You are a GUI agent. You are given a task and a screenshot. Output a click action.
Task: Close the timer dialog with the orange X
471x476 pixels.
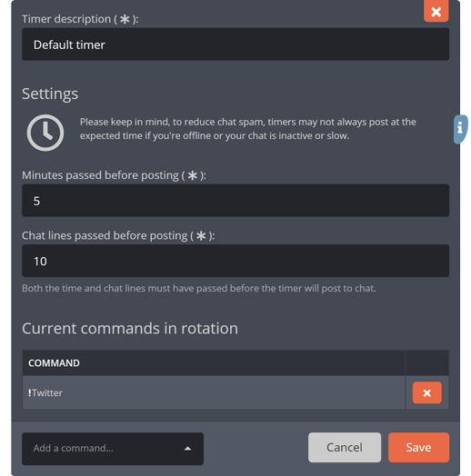point(436,12)
